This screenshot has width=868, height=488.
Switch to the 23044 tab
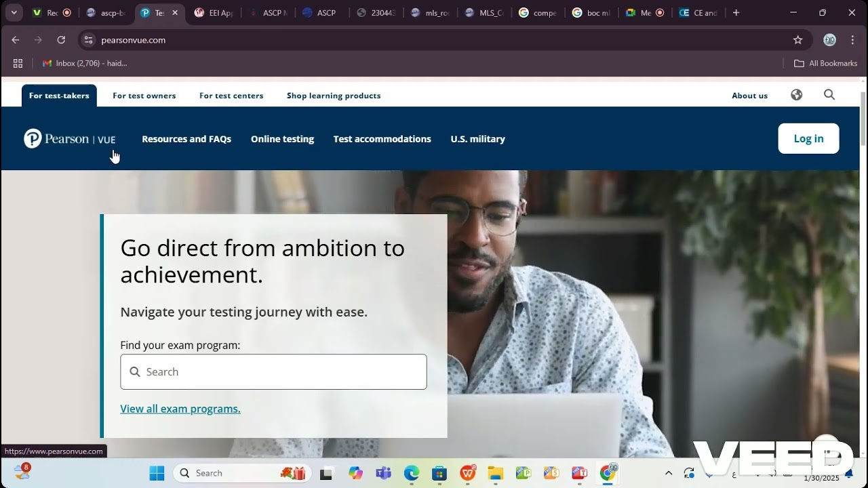coord(377,12)
